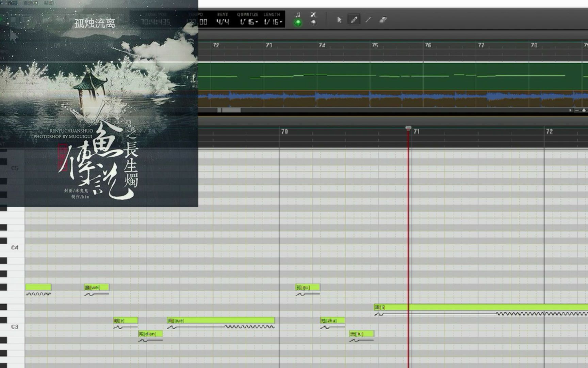The width and height of the screenshot is (588, 368).
Task: Click measure 72 on piano roll ruler
Action: tap(549, 132)
